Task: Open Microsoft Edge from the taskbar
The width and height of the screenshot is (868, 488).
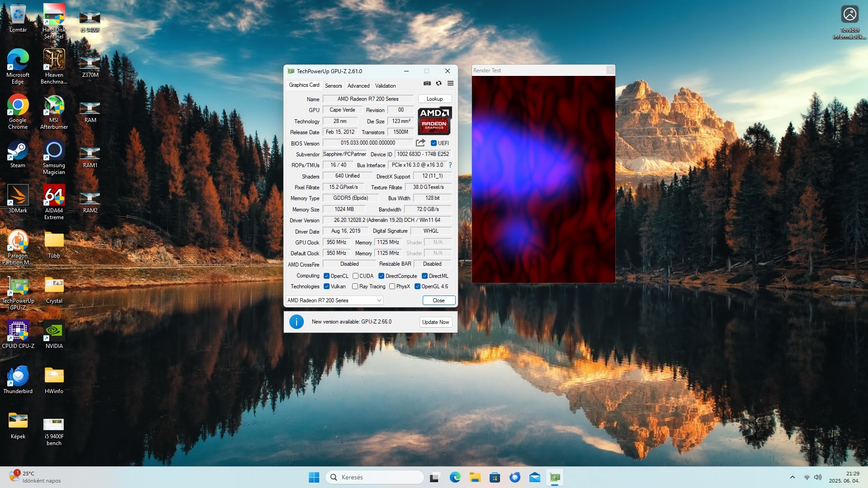Action: (x=455, y=477)
